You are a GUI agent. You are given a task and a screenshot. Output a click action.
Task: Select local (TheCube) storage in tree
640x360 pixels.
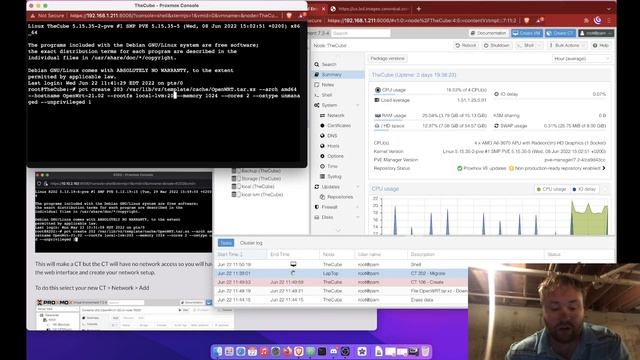(253, 187)
